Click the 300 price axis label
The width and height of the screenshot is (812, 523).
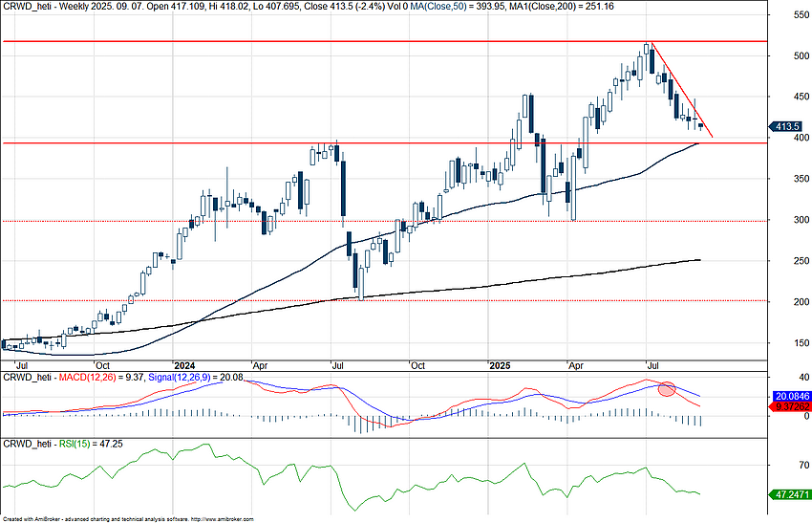pyautogui.click(x=801, y=220)
